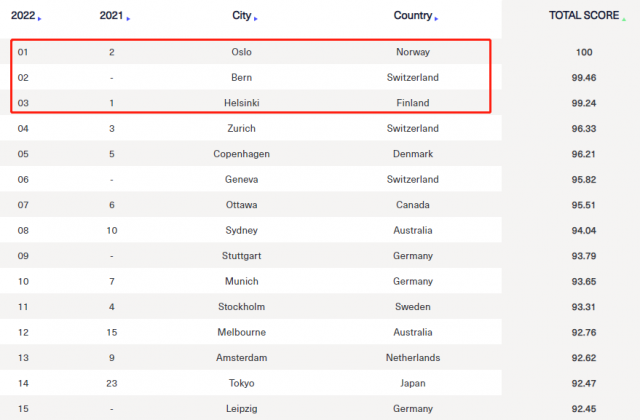
Task: Click the Oslo city cell
Action: 242,52
